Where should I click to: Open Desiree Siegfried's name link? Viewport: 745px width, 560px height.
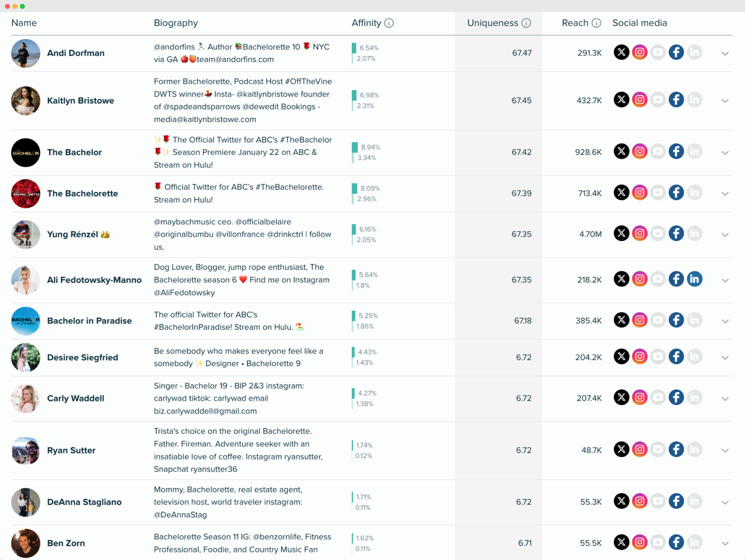coord(82,357)
